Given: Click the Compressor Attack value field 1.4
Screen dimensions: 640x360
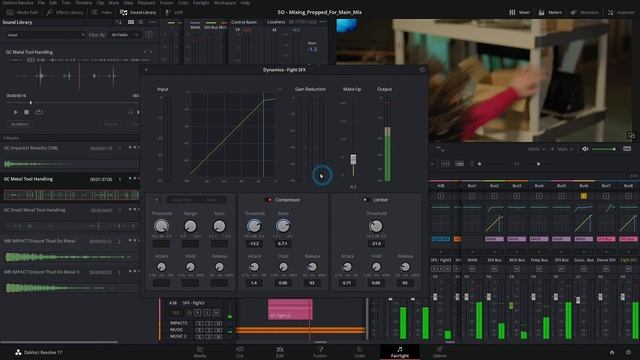Looking at the screenshot, I should coord(254,282).
